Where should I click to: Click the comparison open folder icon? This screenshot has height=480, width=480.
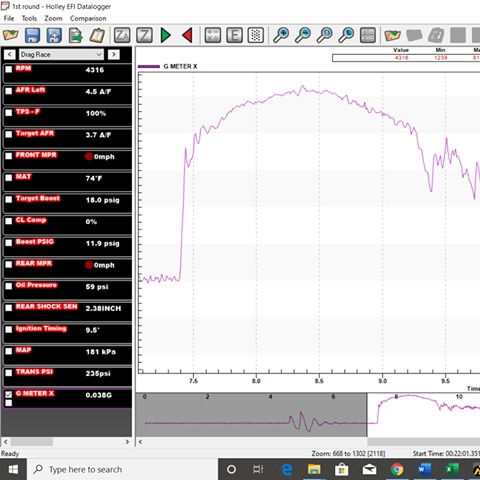click(x=392, y=35)
